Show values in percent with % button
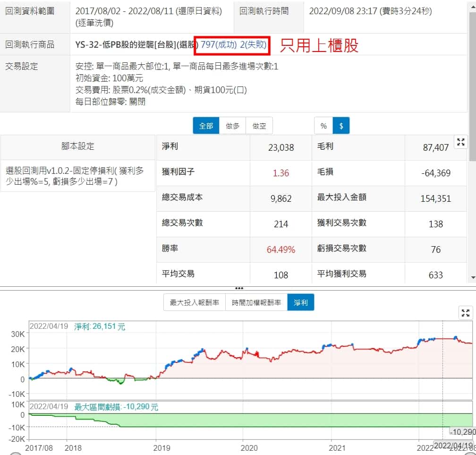Screen dimensions: 476x455 tap(323, 126)
